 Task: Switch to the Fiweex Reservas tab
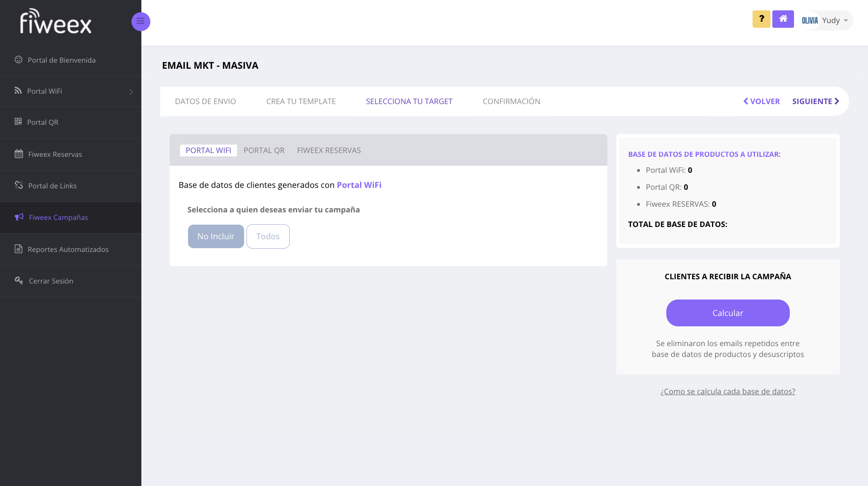click(x=328, y=150)
